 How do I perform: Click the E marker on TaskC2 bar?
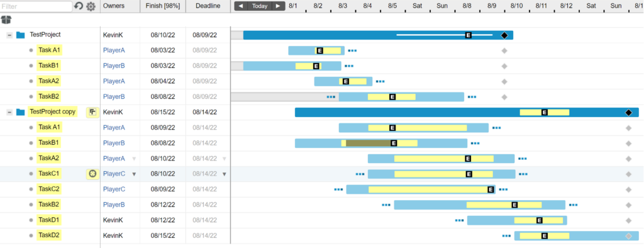click(x=491, y=189)
